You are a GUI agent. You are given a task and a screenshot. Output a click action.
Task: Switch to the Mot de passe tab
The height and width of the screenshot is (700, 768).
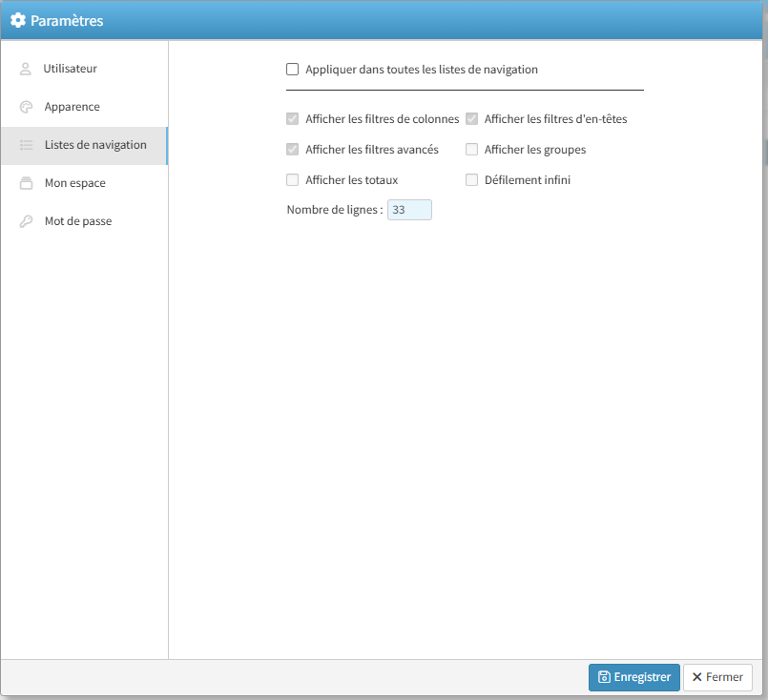tap(77, 221)
